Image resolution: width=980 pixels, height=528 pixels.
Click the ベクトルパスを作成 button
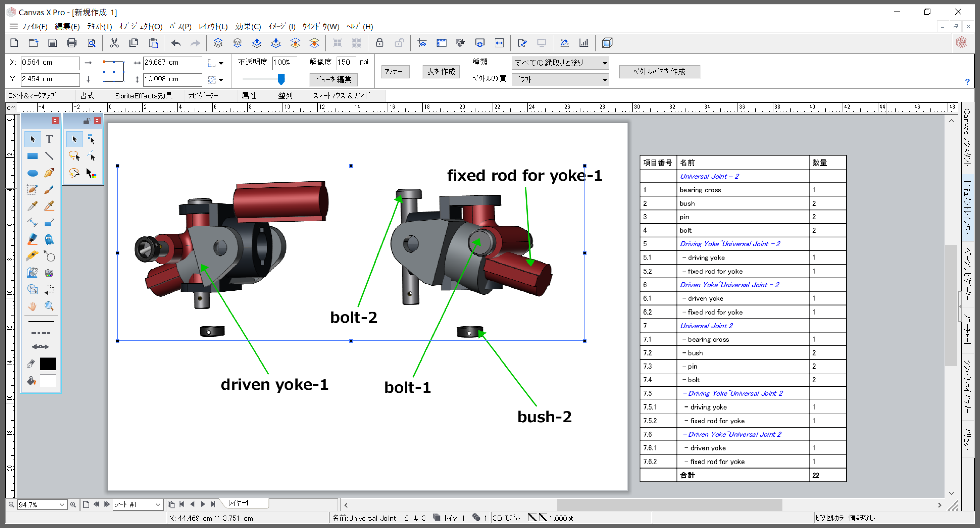659,71
